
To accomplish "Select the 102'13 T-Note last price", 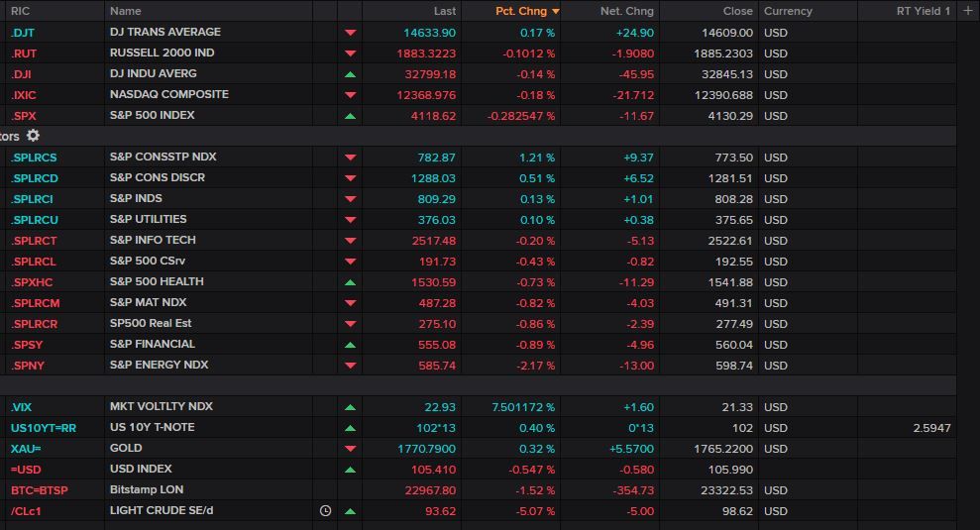I will pyautogui.click(x=436, y=428).
